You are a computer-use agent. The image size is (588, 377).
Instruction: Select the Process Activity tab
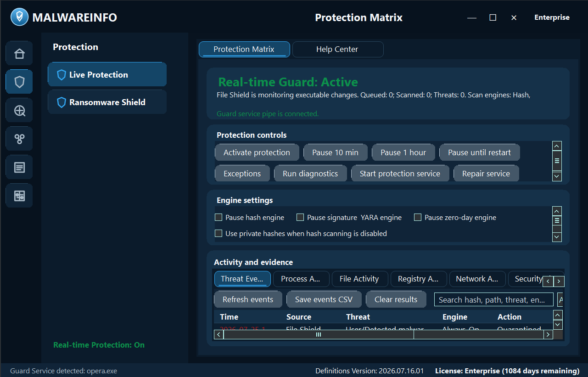tap(301, 279)
